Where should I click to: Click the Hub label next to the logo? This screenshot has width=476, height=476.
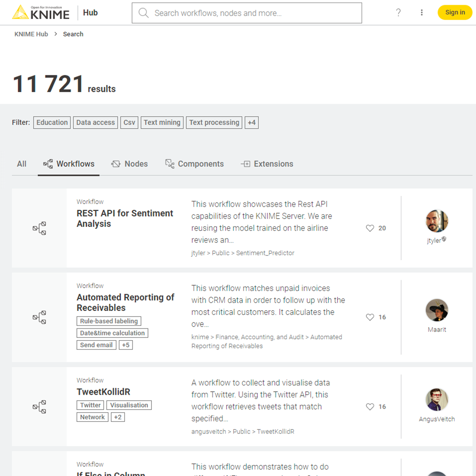(90, 12)
